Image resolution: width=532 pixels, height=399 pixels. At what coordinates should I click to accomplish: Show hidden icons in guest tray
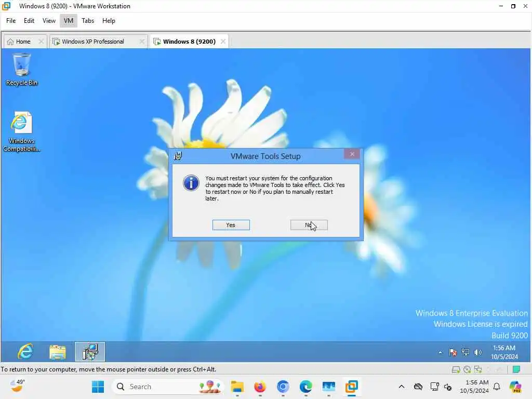[x=441, y=352]
